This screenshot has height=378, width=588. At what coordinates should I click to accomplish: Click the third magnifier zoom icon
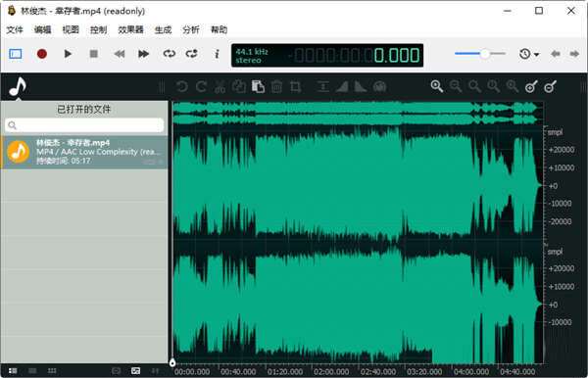pyautogui.click(x=474, y=86)
